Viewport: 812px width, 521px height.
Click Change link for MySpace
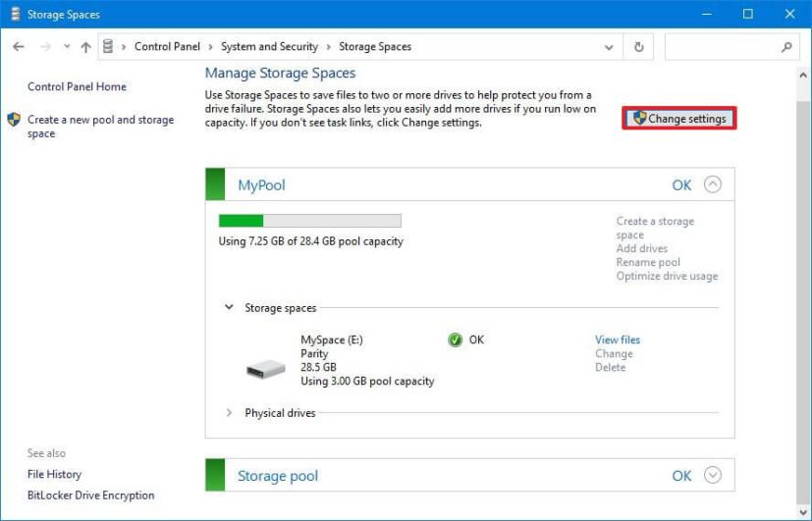click(614, 354)
